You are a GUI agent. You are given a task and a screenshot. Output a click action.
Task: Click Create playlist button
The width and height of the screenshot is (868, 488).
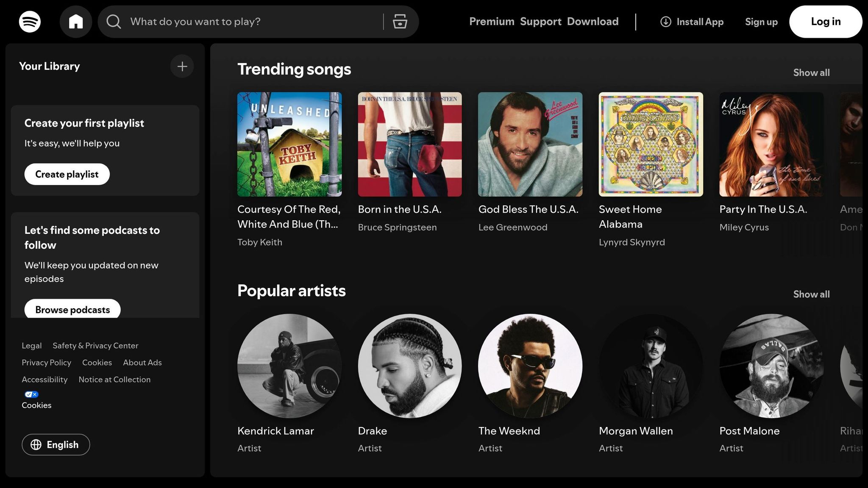[67, 174]
